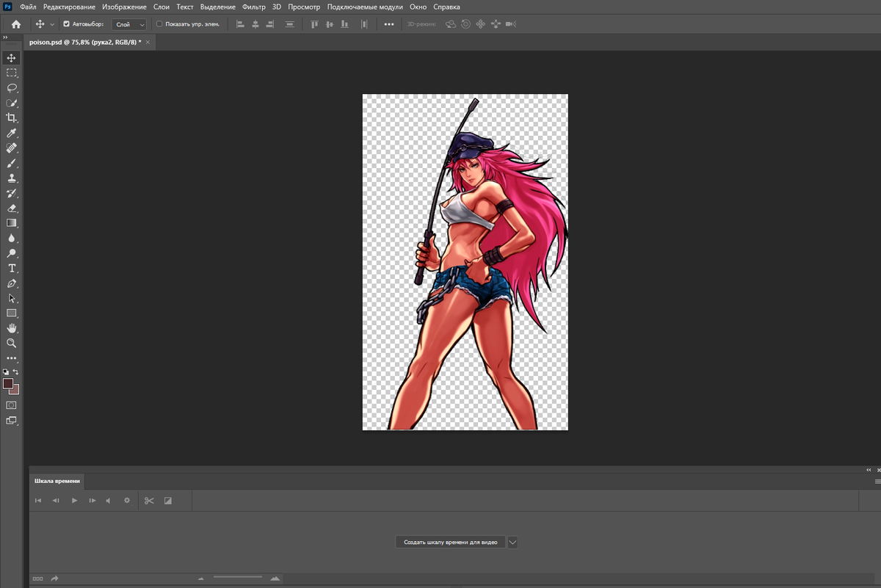Swap foreground and background colors
This screenshot has width=881, height=588.
(x=16, y=372)
